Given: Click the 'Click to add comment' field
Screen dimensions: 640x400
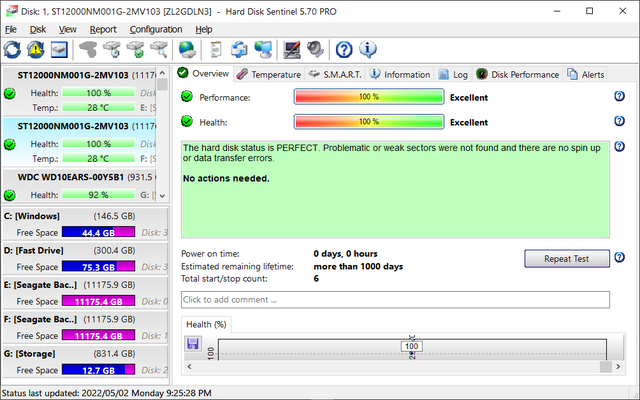Looking at the screenshot, I should point(395,300).
